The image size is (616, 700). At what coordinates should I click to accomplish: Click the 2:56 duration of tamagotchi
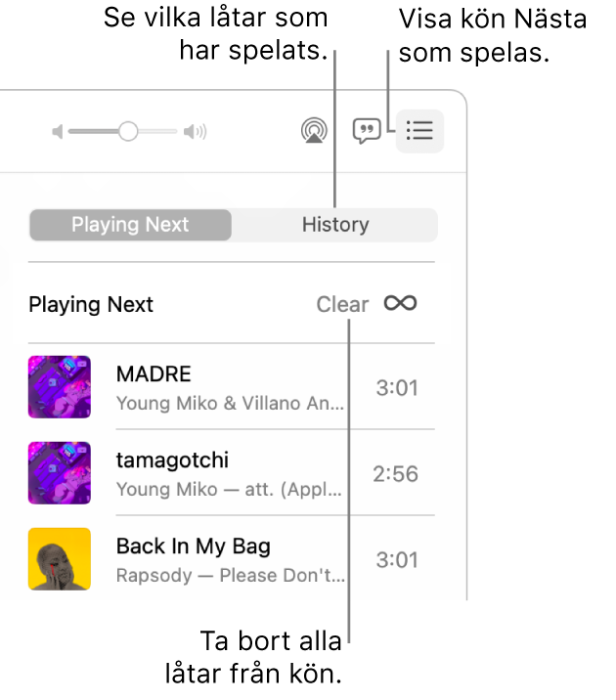(x=395, y=474)
